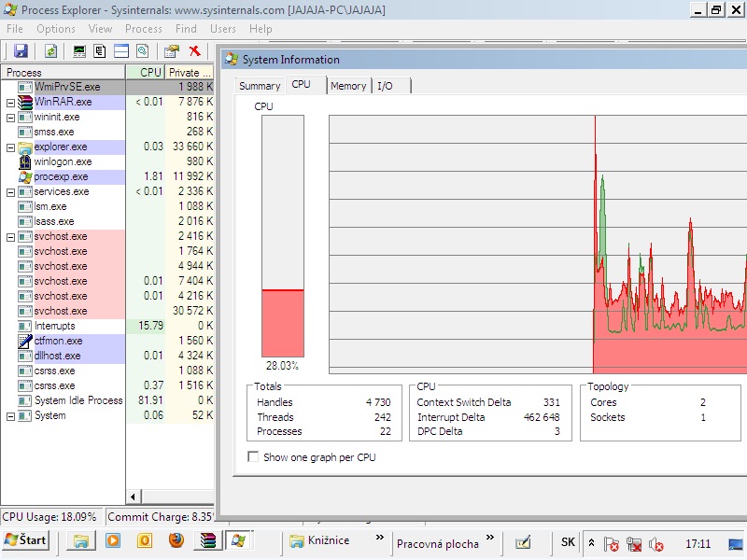Click the network tray icon with red X
Viewport: 747px width, 560px height.
click(634, 543)
